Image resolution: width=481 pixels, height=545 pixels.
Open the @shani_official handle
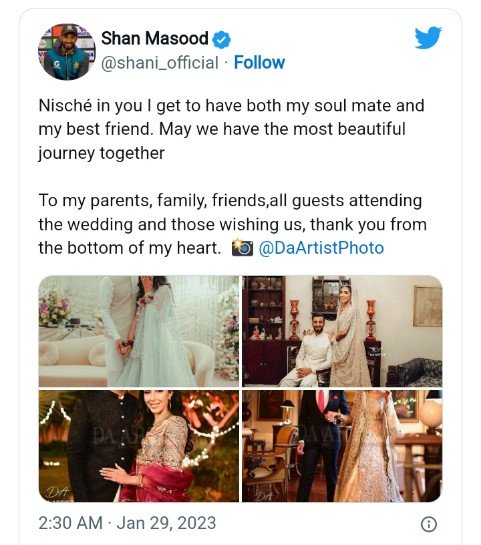pyautogui.click(x=160, y=63)
